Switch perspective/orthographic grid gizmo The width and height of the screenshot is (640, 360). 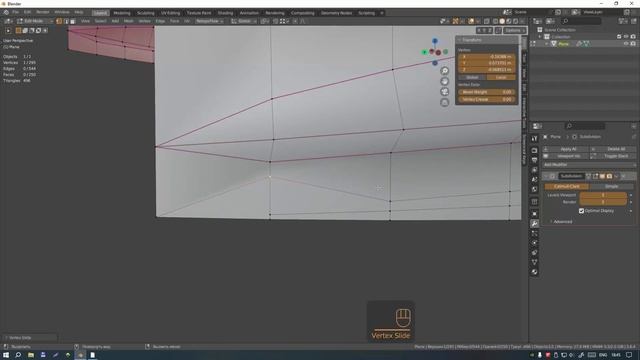444,102
